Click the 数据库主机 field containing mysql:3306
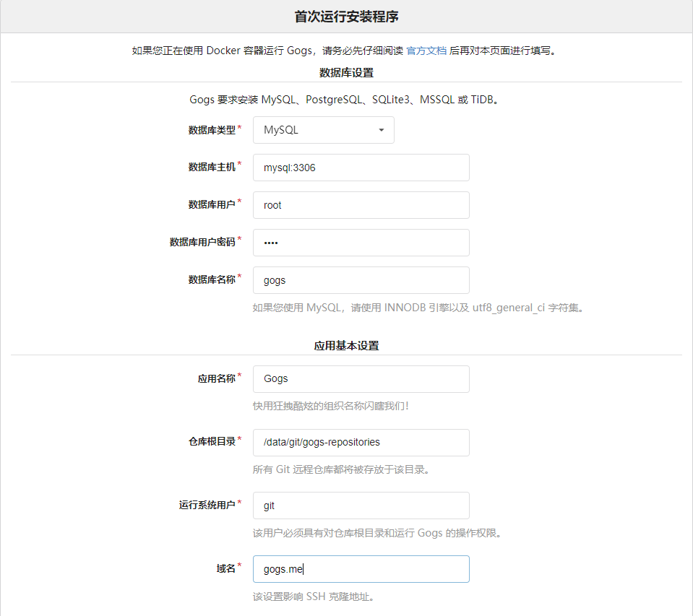Image resolution: width=693 pixels, height=616 pixels. 361,168
